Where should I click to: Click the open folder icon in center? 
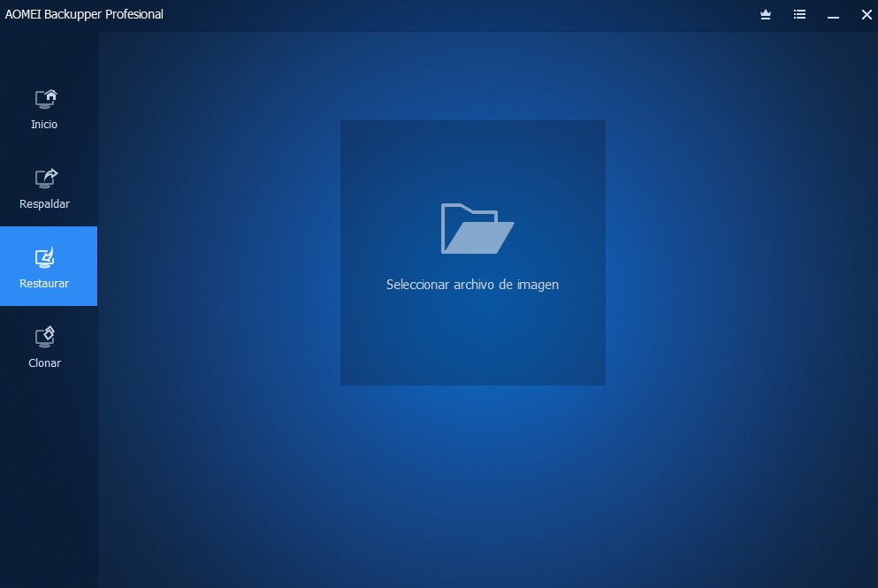coord(477,228)
